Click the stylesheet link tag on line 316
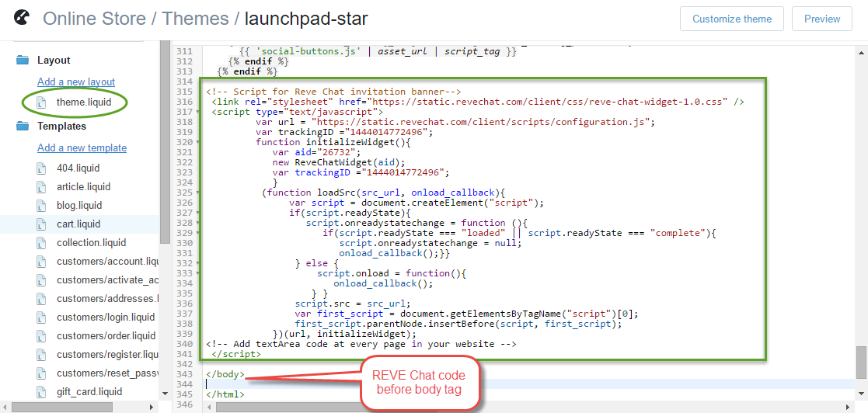The image size is (868, 413). pyautogui.click(x=477, y=102)
